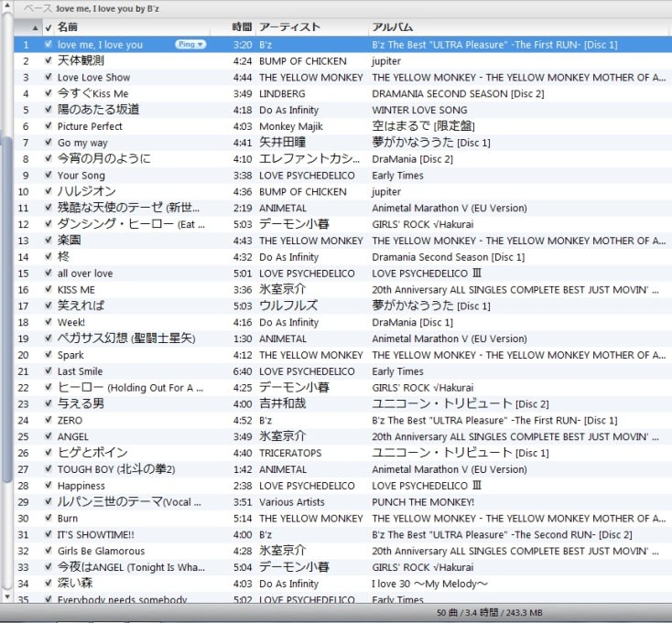
Task: Click the track number sort arrow header
Action: pyautogui.click(x=35, y=28)
